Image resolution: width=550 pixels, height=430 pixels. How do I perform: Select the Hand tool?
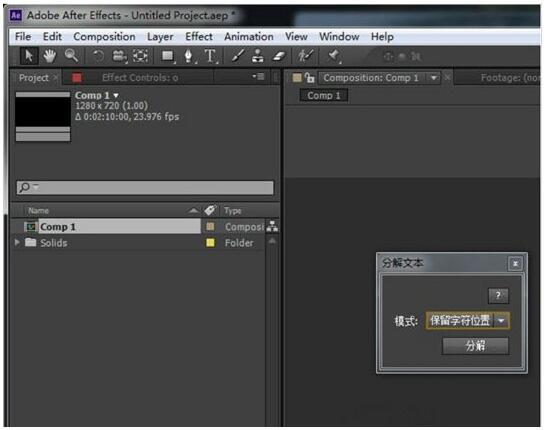pyautogui.click(x=49, y=56)
